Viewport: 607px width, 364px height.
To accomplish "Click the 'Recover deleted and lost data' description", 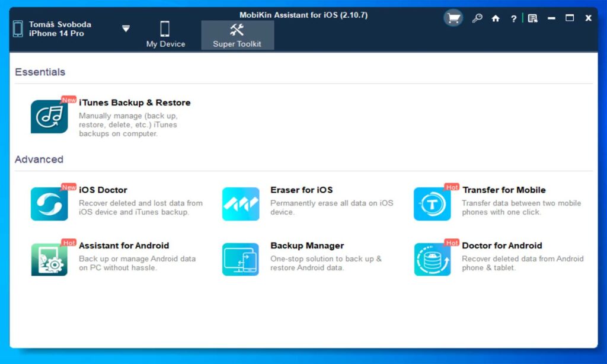I will (140, 207).
